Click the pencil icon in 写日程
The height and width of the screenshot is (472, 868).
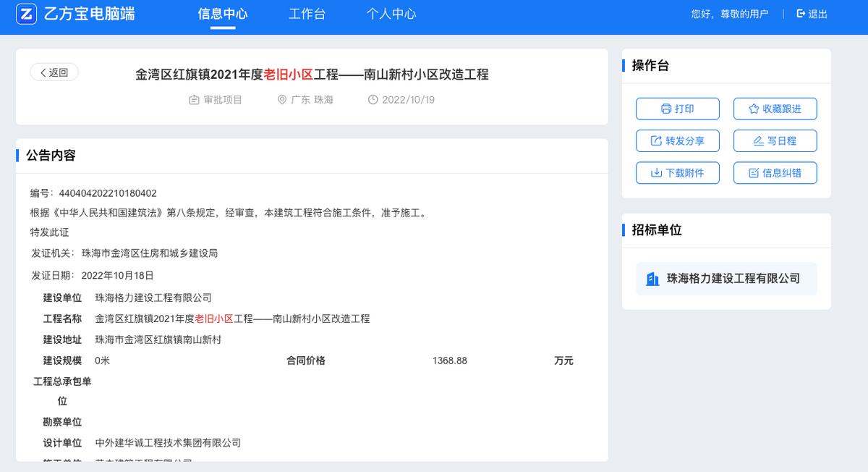(x=759, y=140)
